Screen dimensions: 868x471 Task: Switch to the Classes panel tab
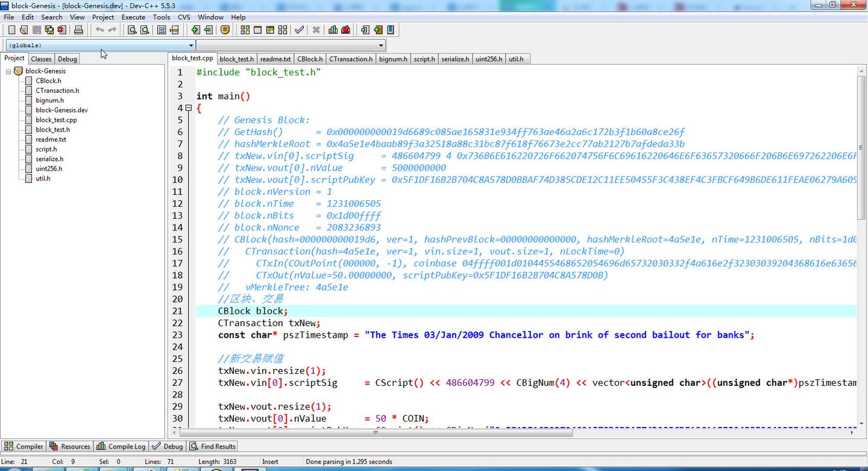pyautogui.click(x=41, y=59)
